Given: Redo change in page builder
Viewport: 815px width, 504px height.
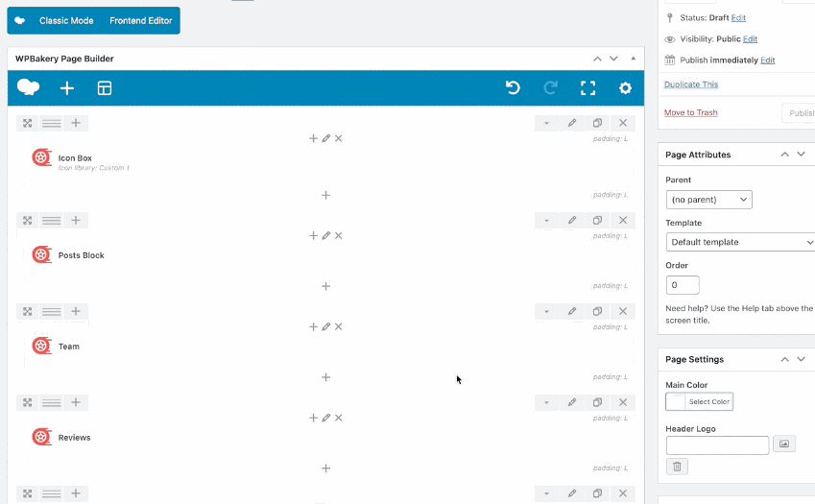Looking at the screenshot, I should (550, 87).
